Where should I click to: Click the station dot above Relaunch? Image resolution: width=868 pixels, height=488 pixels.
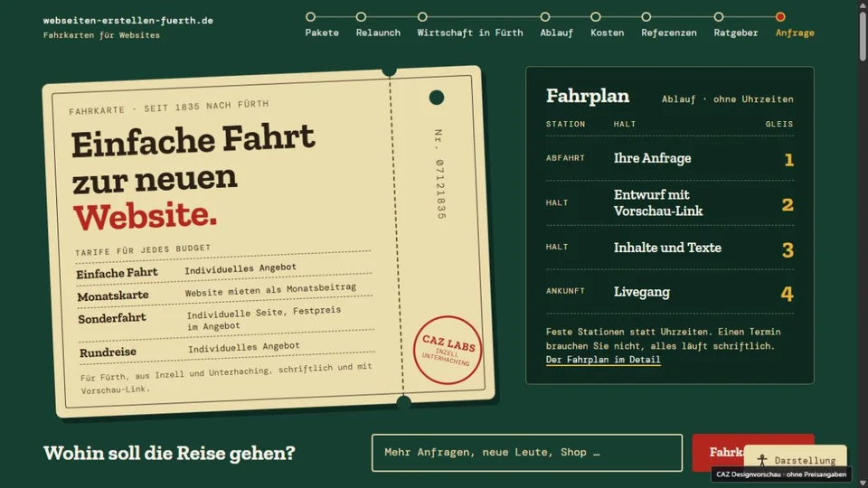coord(361,16)
